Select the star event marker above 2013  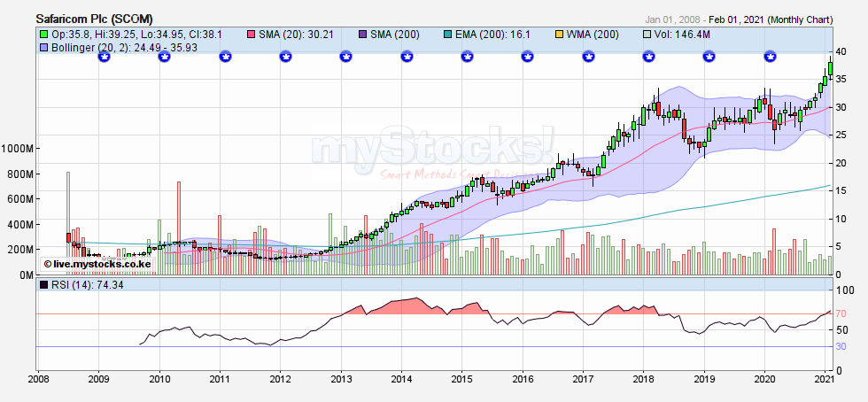tap(346, 57)
